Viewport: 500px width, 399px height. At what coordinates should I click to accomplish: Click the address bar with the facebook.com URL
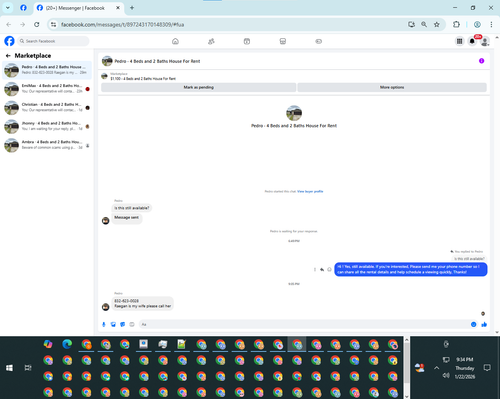click(230, 24)
